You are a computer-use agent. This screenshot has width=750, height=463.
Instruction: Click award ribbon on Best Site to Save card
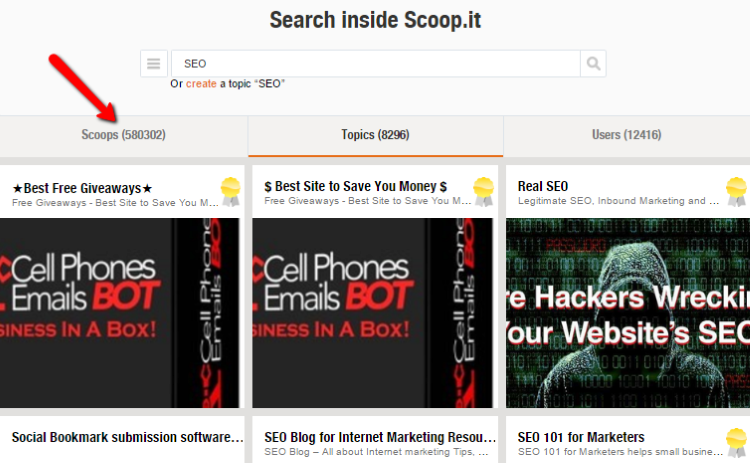coord(483,192)
